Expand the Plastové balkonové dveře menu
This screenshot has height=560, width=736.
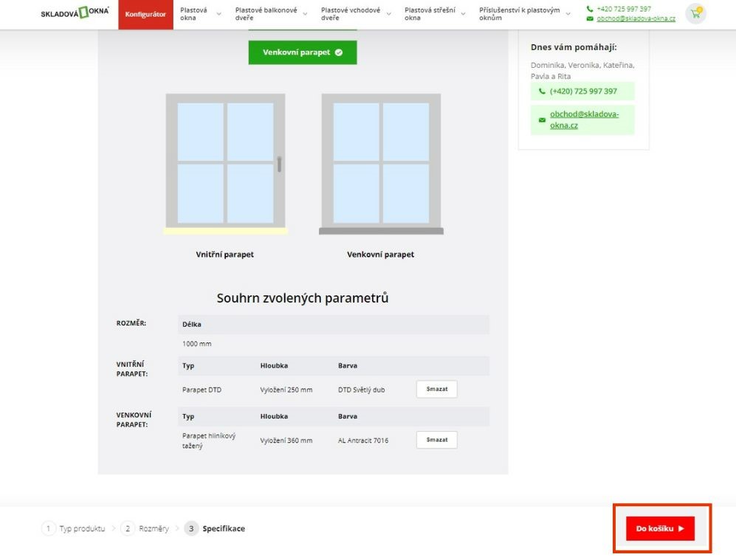pyautogui.click(x=270, y=14)
